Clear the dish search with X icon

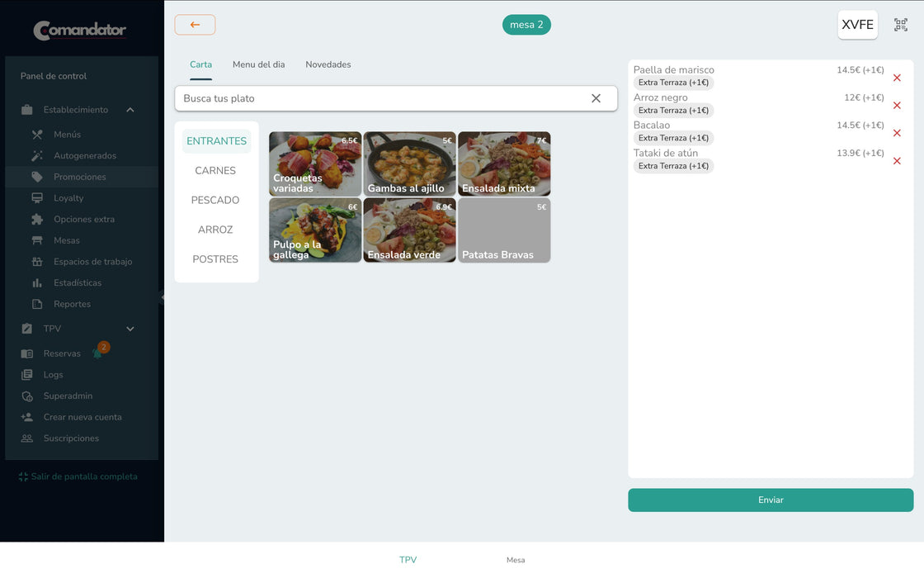click(x=596, y=98)
